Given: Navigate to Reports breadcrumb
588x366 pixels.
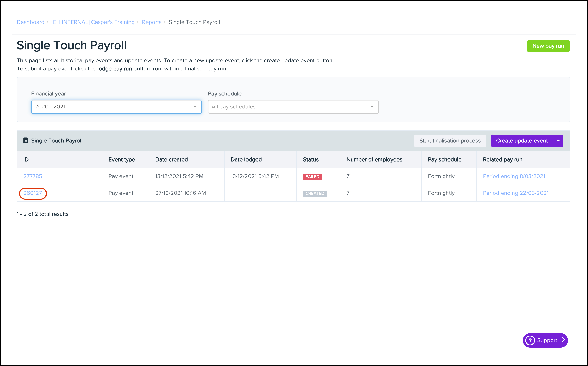Looking at the screenshot, I should pos(151,22).
